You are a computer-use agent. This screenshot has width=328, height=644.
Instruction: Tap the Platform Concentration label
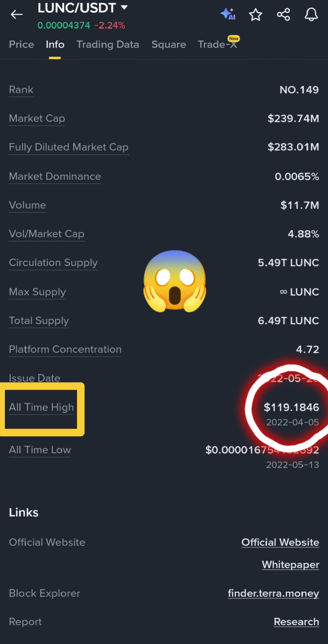tap(65, 349)
